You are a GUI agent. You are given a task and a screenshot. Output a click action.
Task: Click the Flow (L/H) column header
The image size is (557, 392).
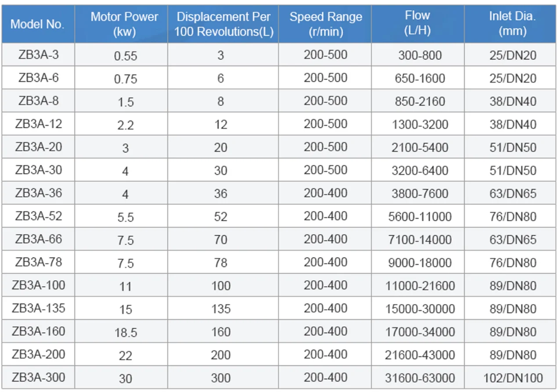(418, 24)
